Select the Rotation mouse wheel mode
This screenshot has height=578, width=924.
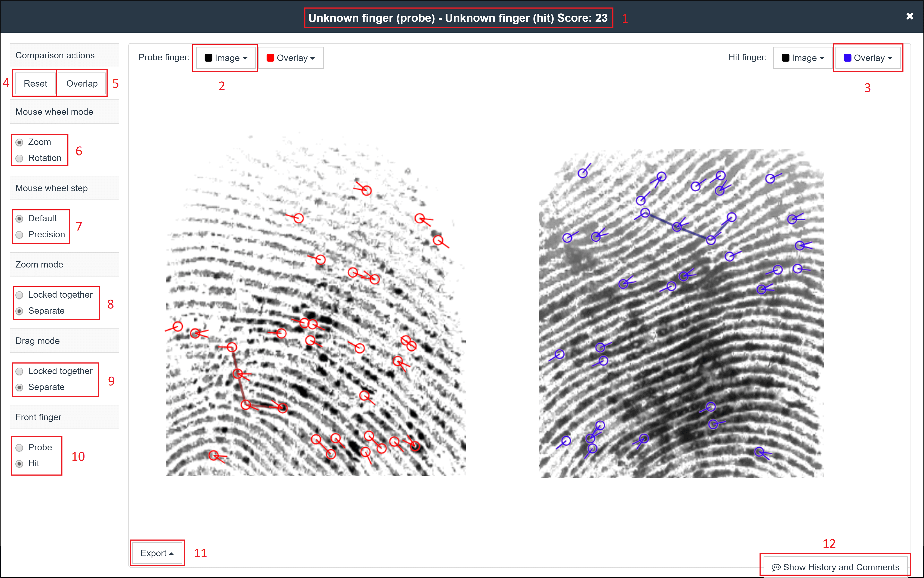[x=19, y=158]
